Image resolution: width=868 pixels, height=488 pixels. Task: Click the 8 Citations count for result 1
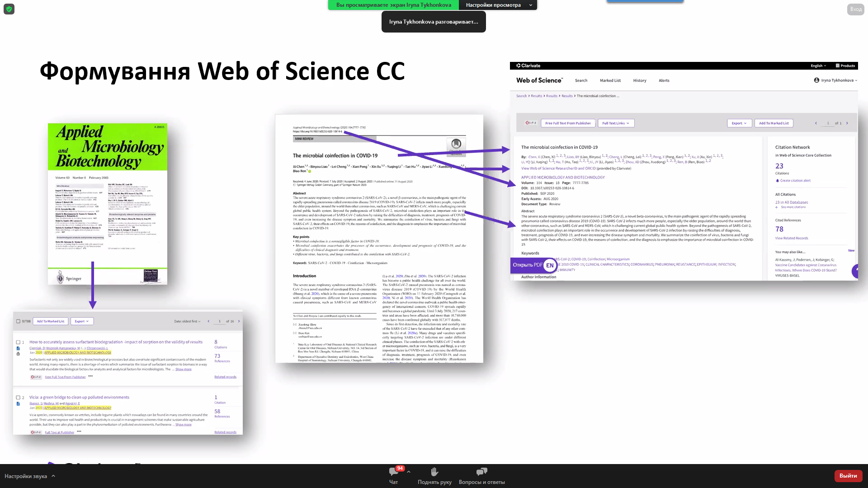tap(216, 342)
